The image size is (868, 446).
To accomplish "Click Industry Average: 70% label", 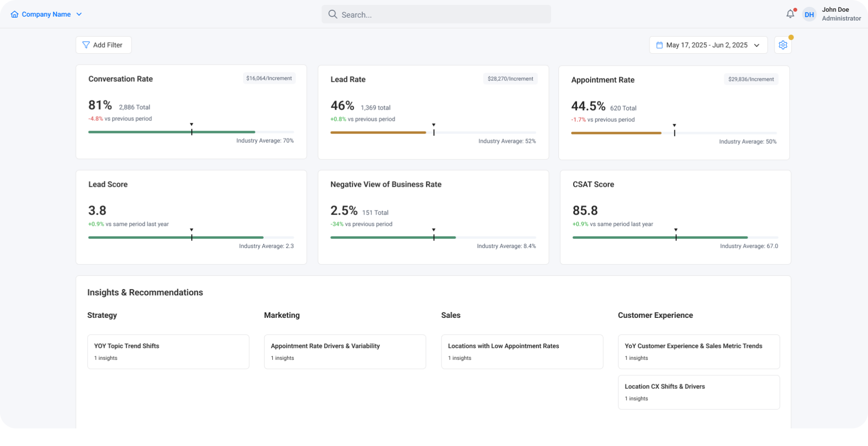I will click(x=265, y=141).
